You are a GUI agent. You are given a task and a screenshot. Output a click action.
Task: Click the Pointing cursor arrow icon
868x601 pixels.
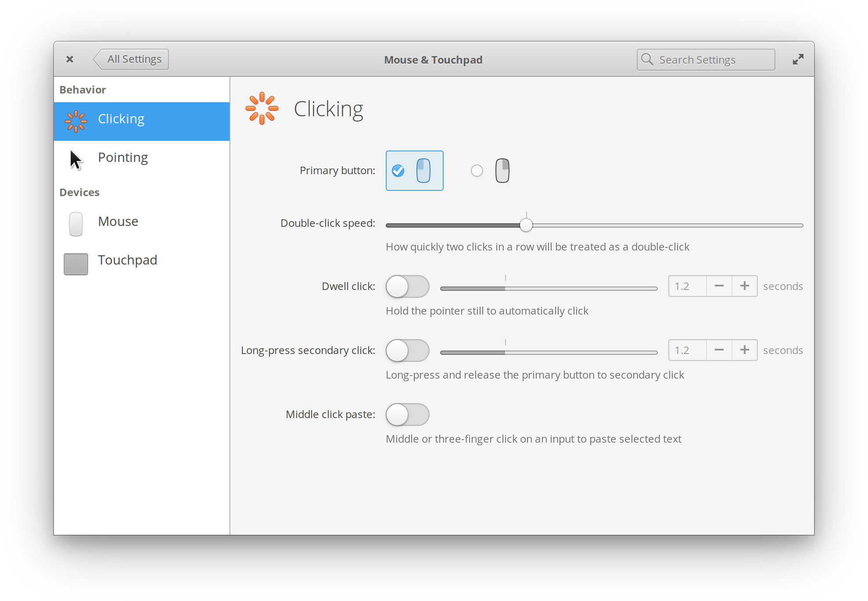(76, 160)
